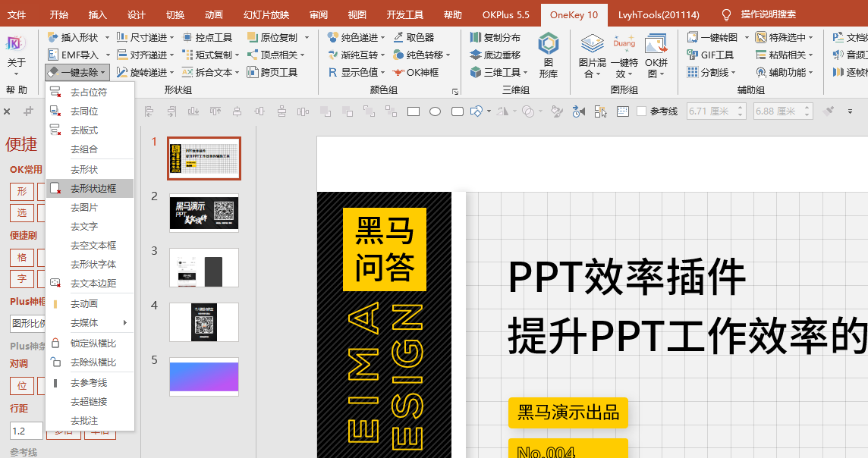The image size is (868, 458).
Task: Choose 去形状边框 from the menu
Action: (90, 189)
